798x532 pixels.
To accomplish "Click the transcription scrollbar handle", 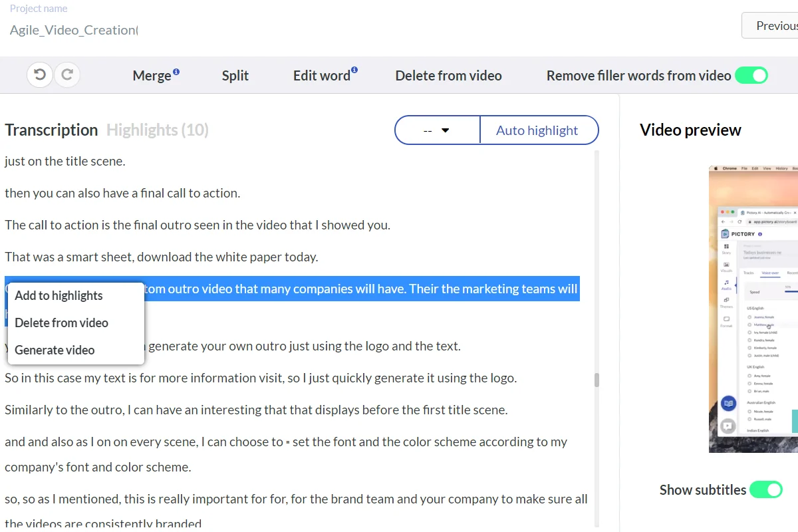I will pyautogui.click(x=597, y=380).
